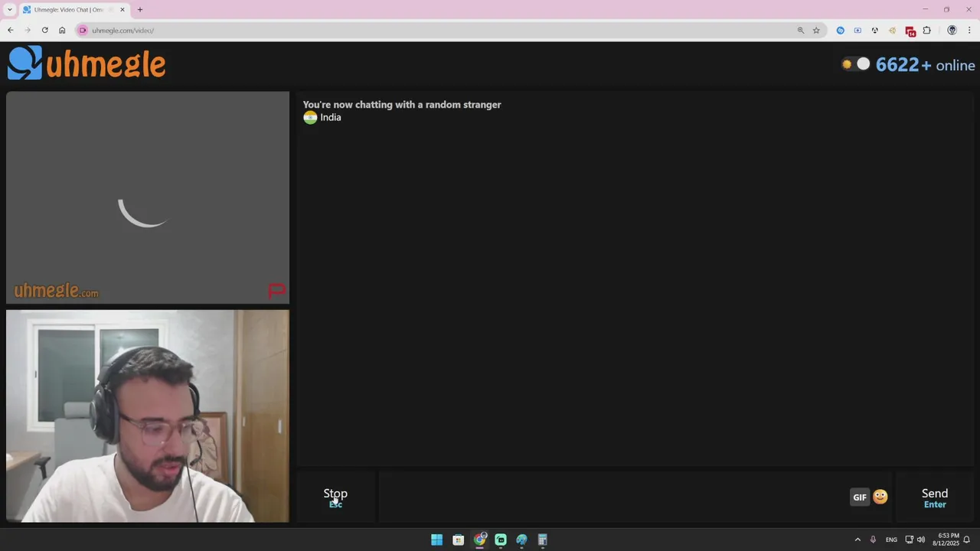Image resolution: width=980 pixels, height=551 pixels.
Task: Close the Uhmegle tab
Action: [x=122, y=10]
